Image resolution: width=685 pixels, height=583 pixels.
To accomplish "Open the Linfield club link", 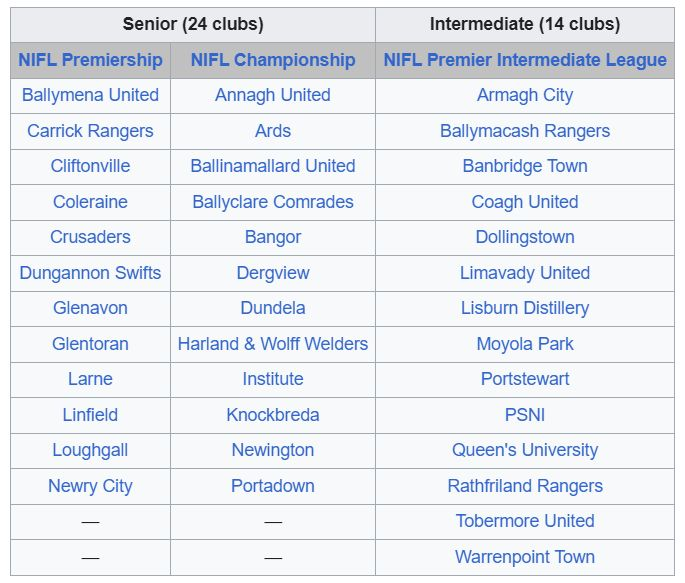I will tap(90, 414).
